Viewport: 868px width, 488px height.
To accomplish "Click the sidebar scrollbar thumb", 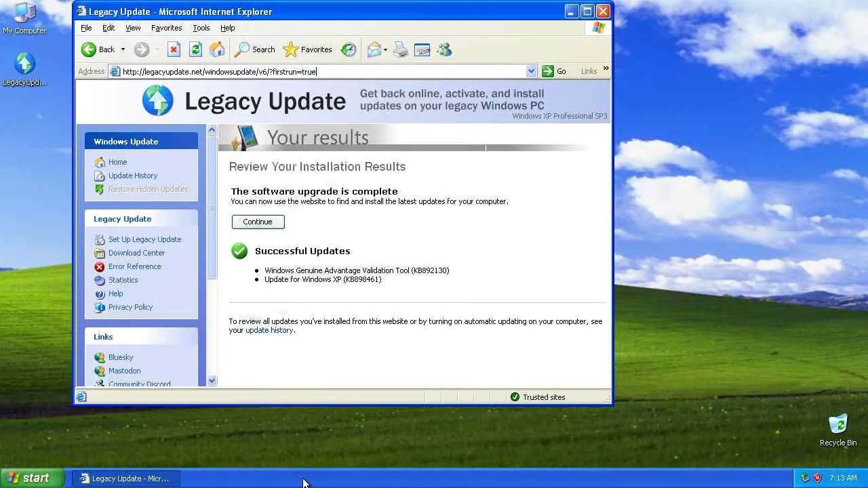I will (x=212, y=207).
